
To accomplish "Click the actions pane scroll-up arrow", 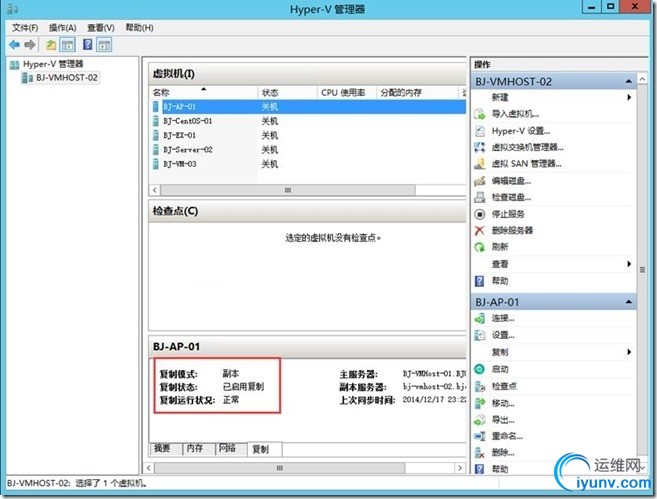I will (642, 79).
